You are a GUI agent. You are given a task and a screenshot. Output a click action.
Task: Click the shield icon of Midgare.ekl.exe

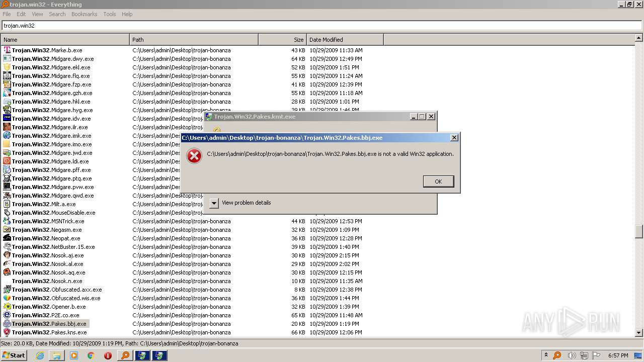(7, 67)
